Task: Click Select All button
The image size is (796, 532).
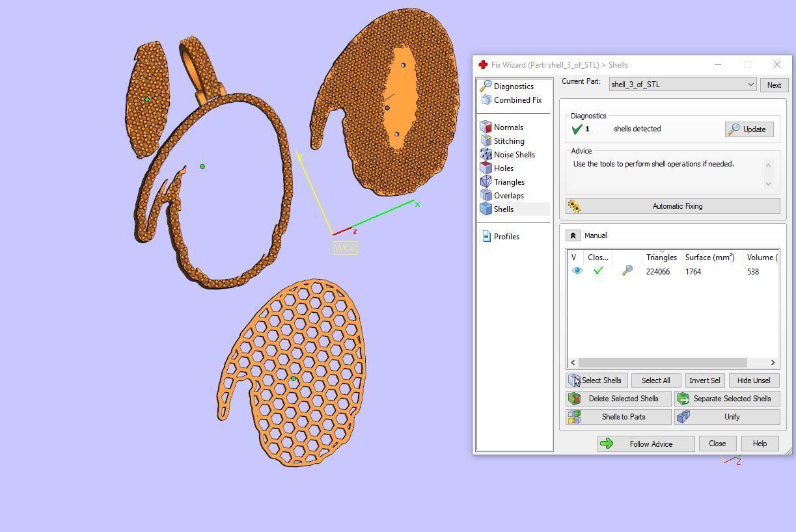Action: point(655,380)
